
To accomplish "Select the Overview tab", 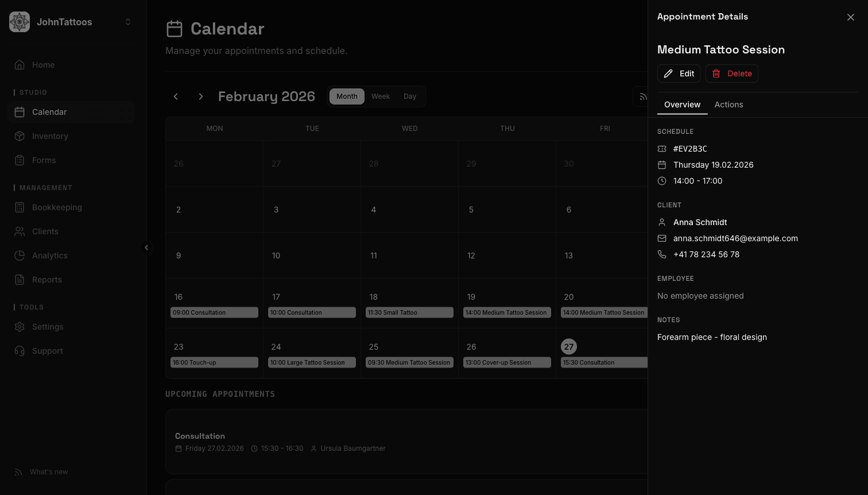I will (x=682, y=105).
